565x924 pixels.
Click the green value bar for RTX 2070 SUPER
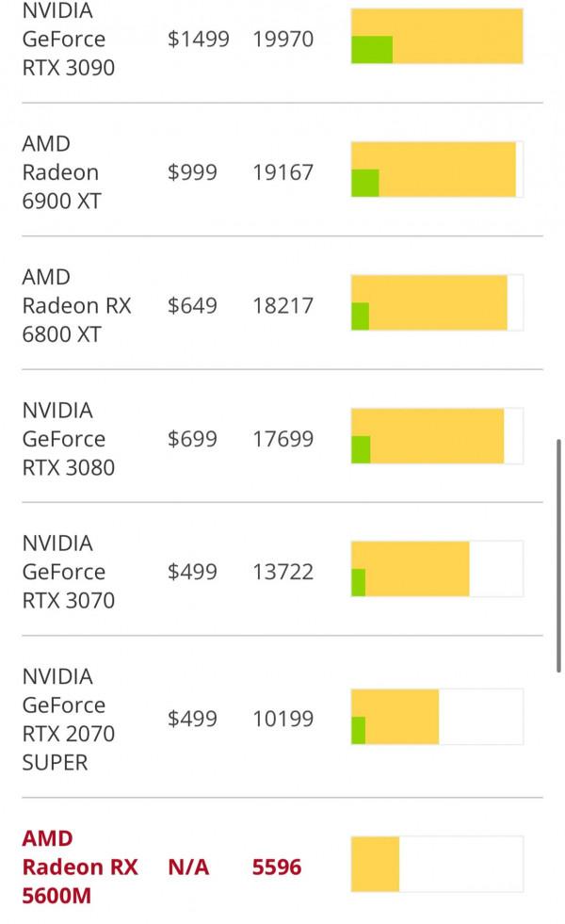pyautogui.click(x=358, y=730)
